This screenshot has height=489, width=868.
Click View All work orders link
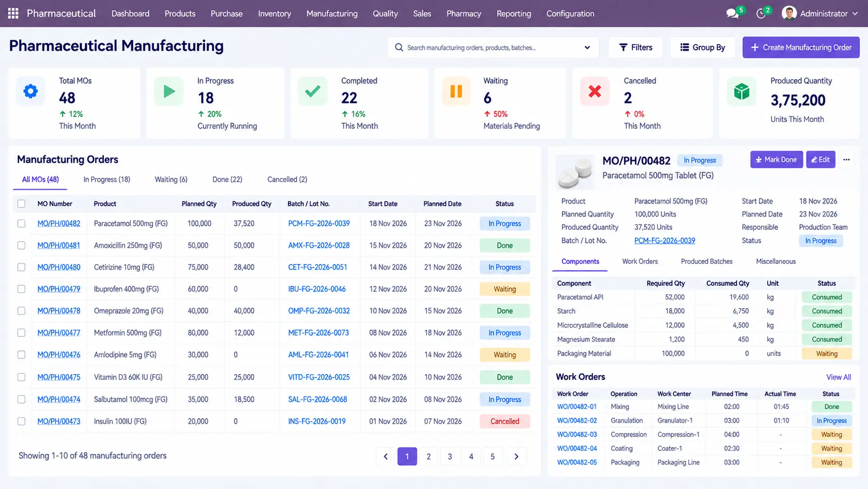pos(838,377)
